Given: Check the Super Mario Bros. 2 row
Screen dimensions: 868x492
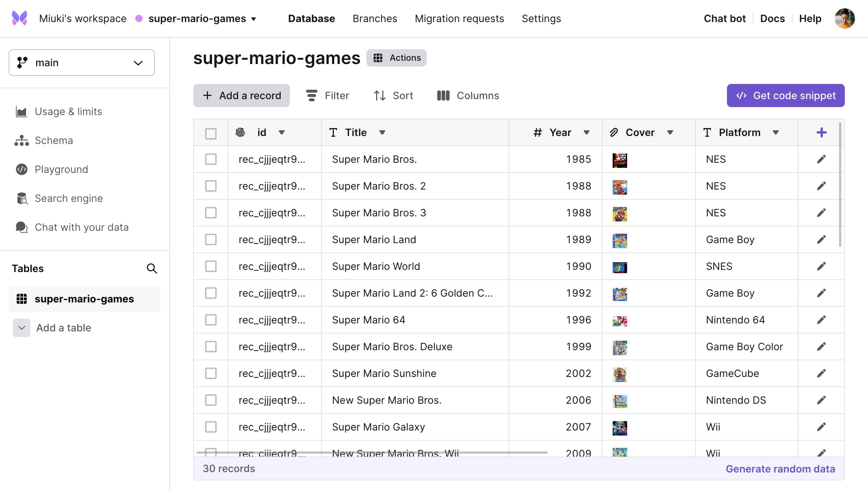Looking at the screenshot, I should 211,186.
